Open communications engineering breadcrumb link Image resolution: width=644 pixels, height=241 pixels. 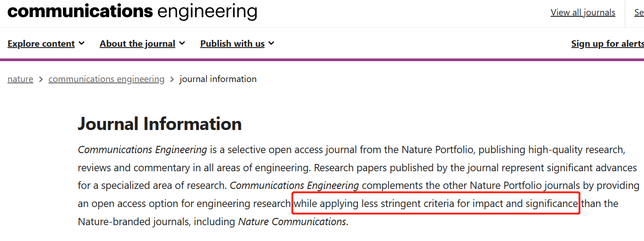(106, 79)
